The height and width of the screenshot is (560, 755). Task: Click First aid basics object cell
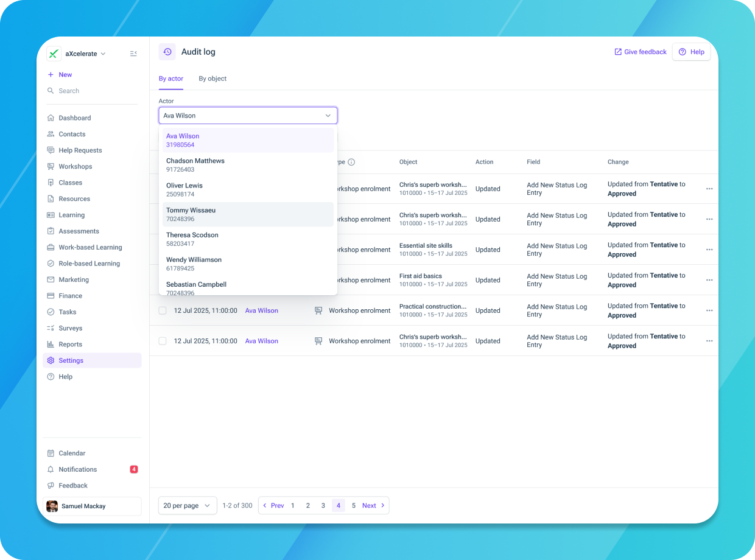[x=434, y=280]
